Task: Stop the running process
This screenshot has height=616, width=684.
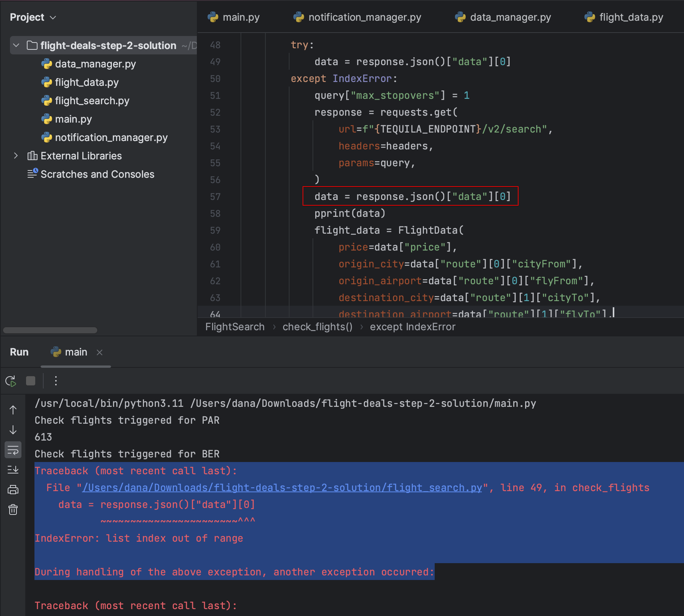Action: 31,381
